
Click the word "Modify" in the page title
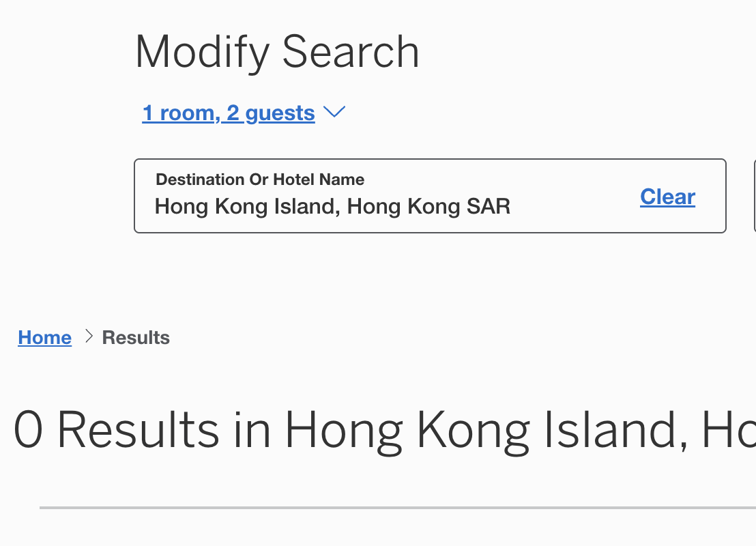(x=202, y=52)
